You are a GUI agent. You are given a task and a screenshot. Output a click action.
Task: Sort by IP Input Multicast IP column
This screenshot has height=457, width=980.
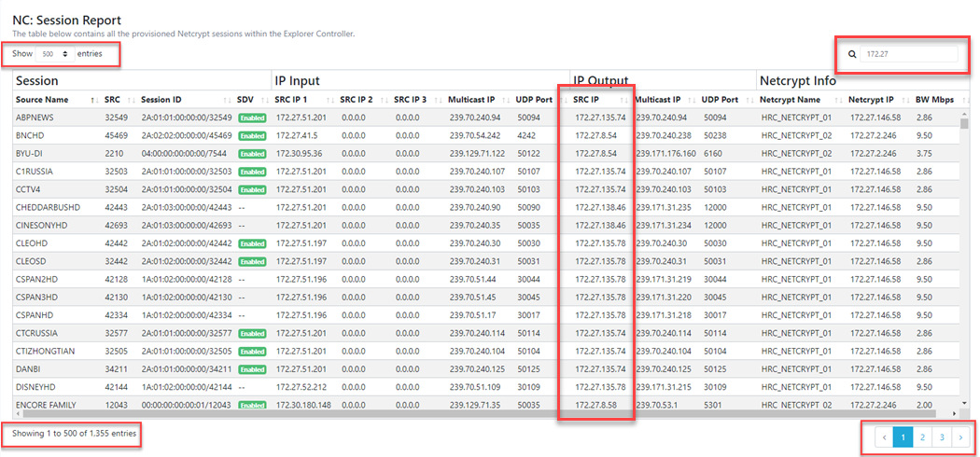[x=478, y=100]
